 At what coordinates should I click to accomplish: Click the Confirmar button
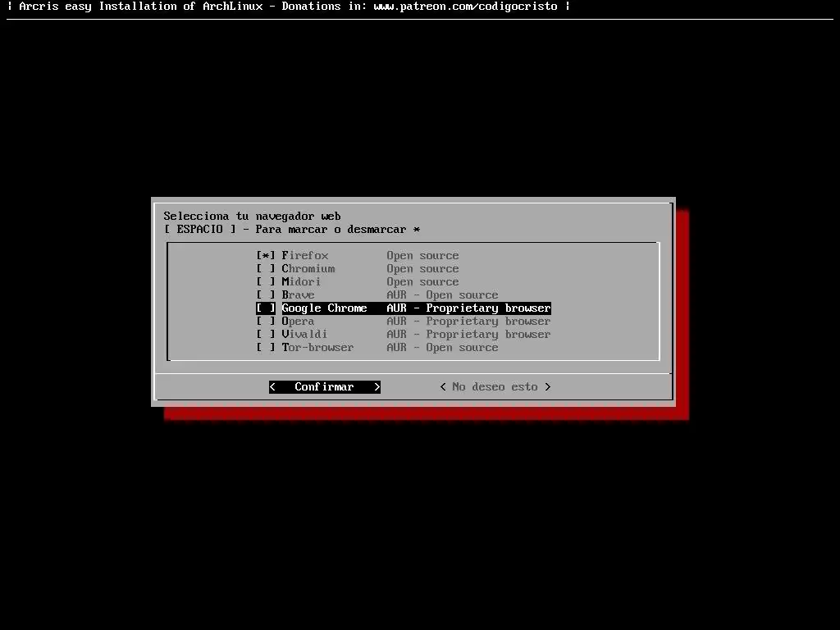click(x=325, y=387)
